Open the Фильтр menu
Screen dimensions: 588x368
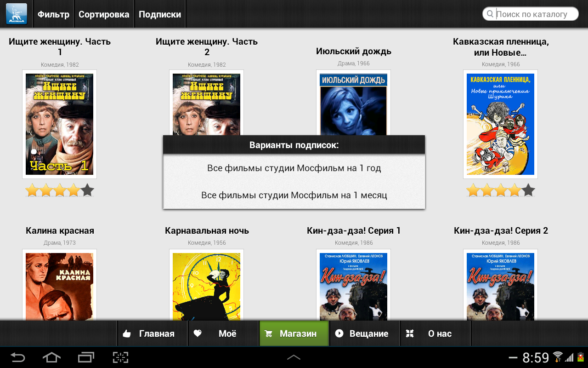click(54, 14)
